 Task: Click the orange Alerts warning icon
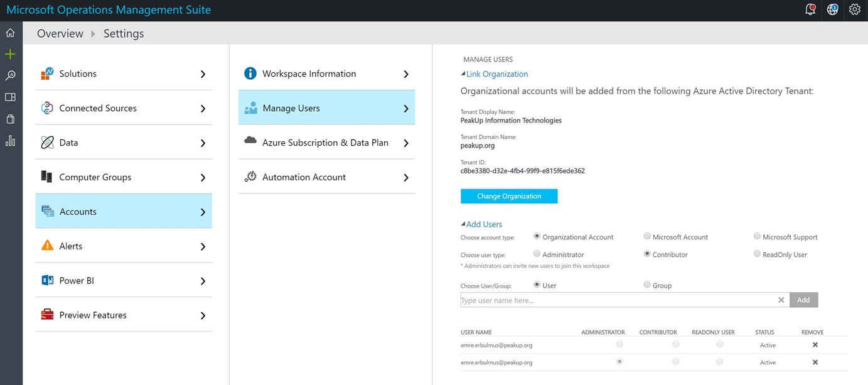tap(47, 246)
